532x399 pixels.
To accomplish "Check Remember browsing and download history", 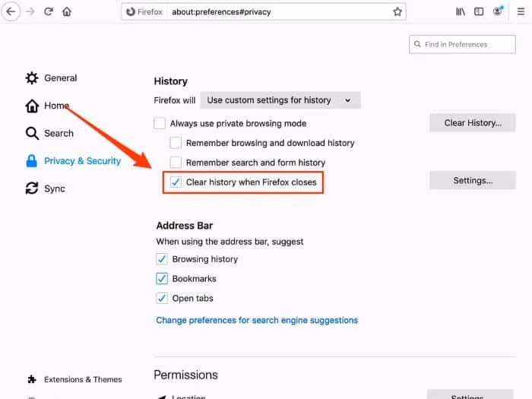I will click(x=176, y=143).
